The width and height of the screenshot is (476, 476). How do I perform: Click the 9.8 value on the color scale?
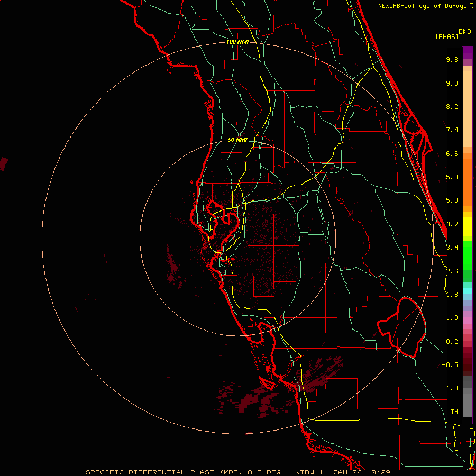452,59
